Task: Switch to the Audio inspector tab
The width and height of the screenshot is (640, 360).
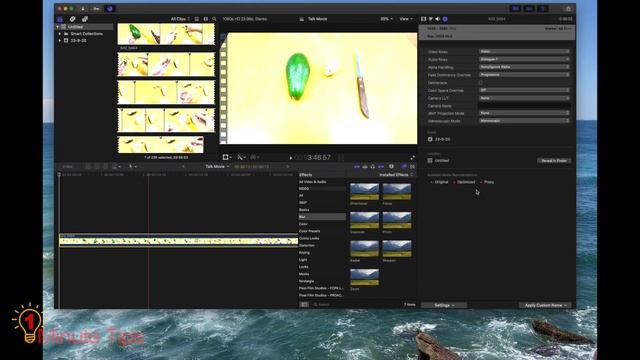Action: point(437,19)
